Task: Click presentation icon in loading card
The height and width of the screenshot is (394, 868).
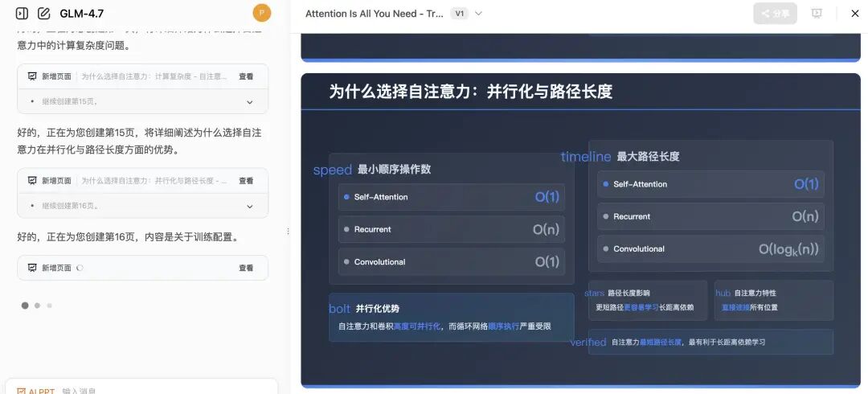Action: pyautogui.click(x=32, y=268)
